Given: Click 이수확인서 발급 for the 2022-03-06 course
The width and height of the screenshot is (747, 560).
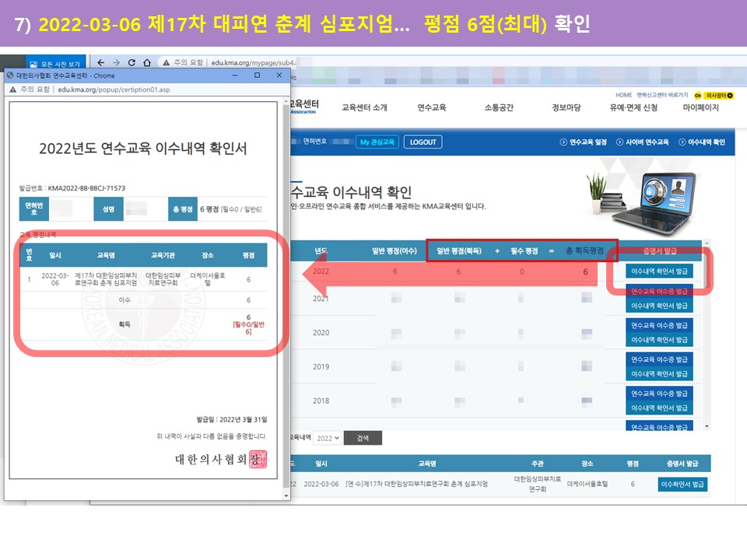Looking at the screenshot, I should click(x=682, y=484).
